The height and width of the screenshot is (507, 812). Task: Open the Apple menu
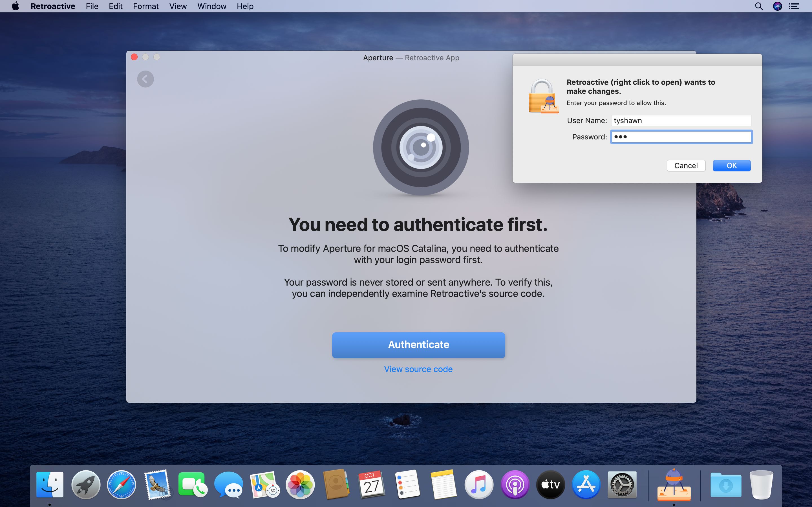tap(15, 6)
